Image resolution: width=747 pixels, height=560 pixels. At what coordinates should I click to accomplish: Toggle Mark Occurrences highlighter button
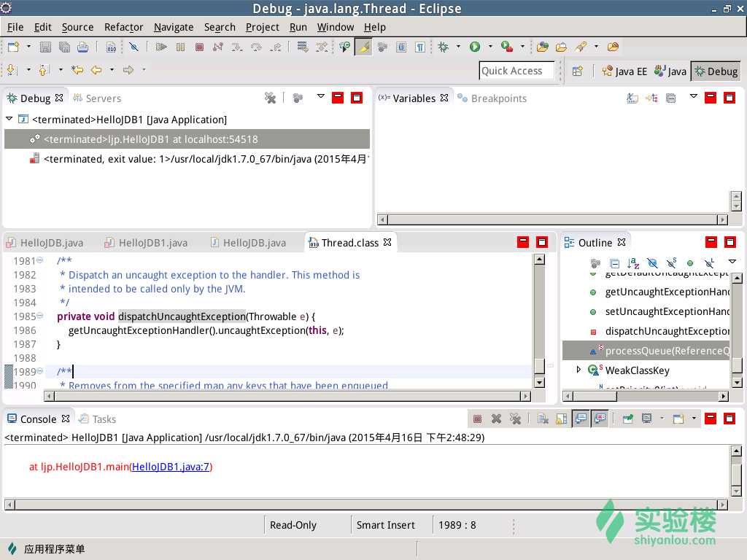point(363,47)
